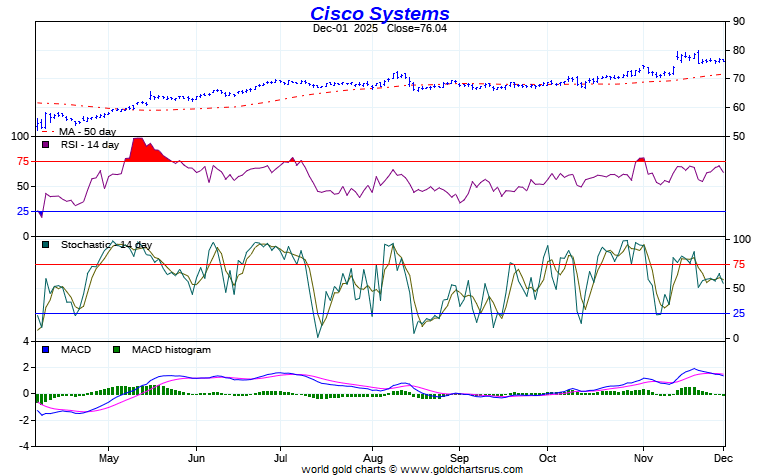760x475 pixels.
Task: Click the goldchartsrus.com credit text
Action: coord(412,469)
